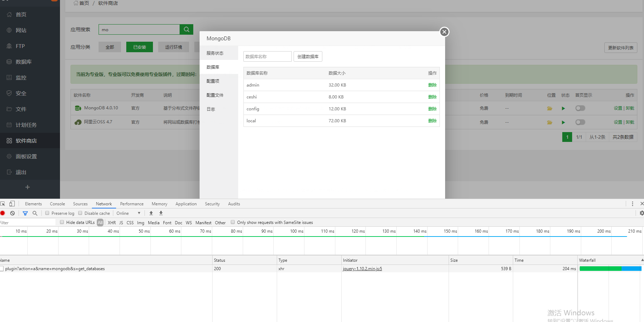
Task: Click the play status icon for 阿里云OSS
Action: coord(563,122)
